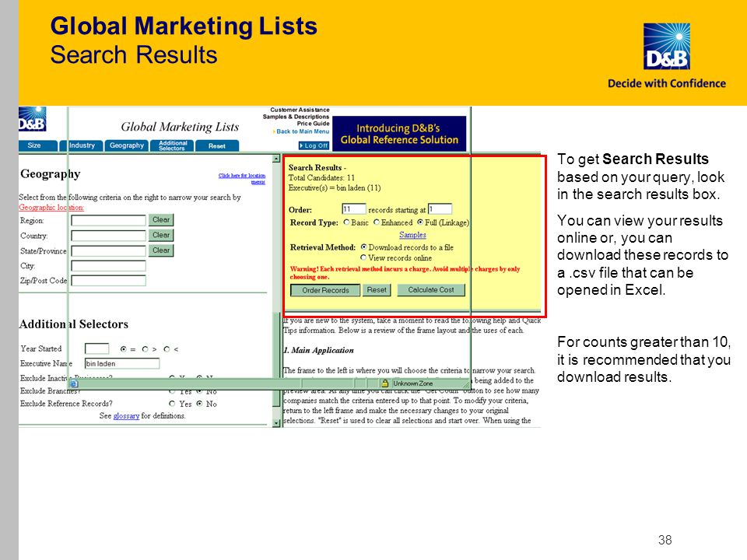Screen dimensions: 747x560
Task: Click slide page number 38
Action: coord(665,540)
